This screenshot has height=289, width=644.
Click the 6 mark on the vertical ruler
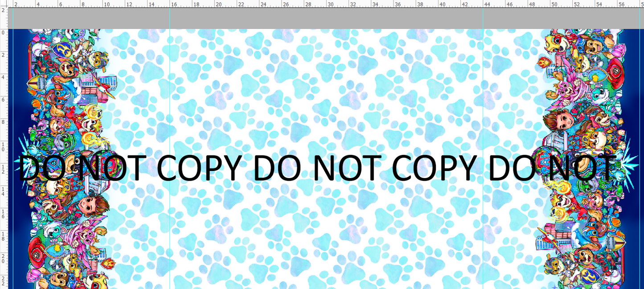[4, 99]
